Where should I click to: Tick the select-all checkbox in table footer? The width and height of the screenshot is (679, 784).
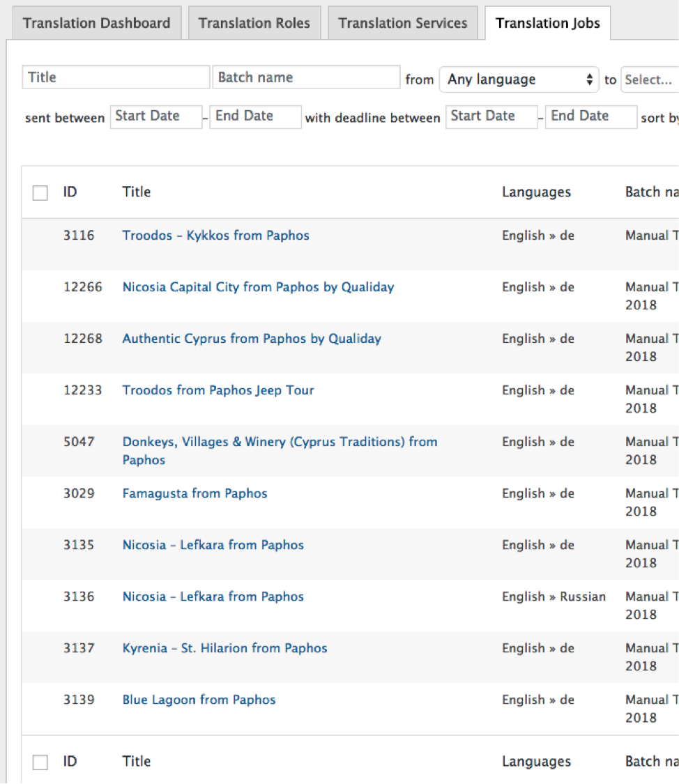(40, 762)
